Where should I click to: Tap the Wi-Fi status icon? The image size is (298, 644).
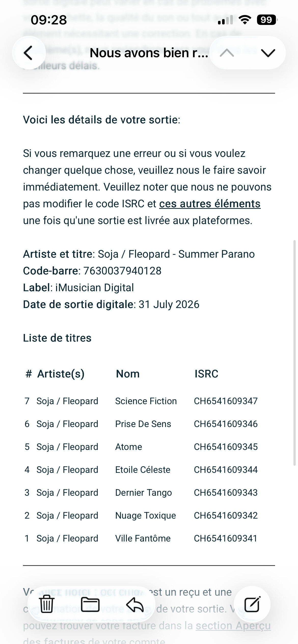tap(245, 20)
